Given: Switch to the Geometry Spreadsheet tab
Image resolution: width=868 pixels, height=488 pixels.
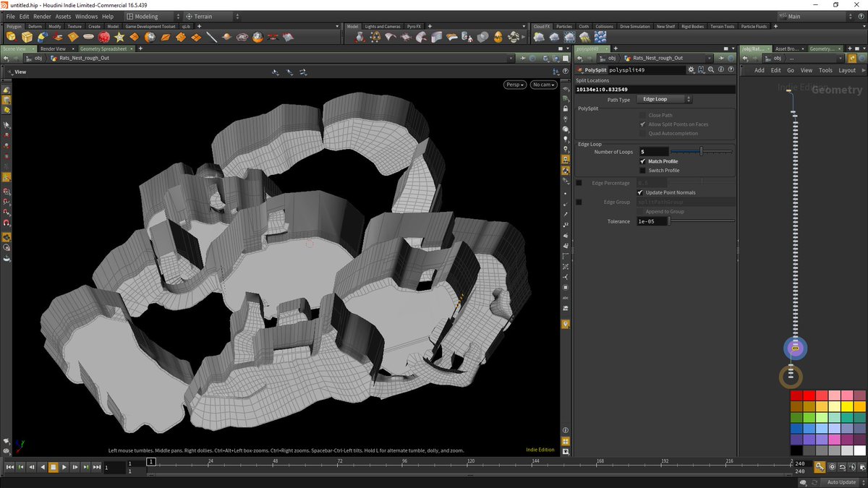Looking at the screenshot, I should click(x=103, y=48).
